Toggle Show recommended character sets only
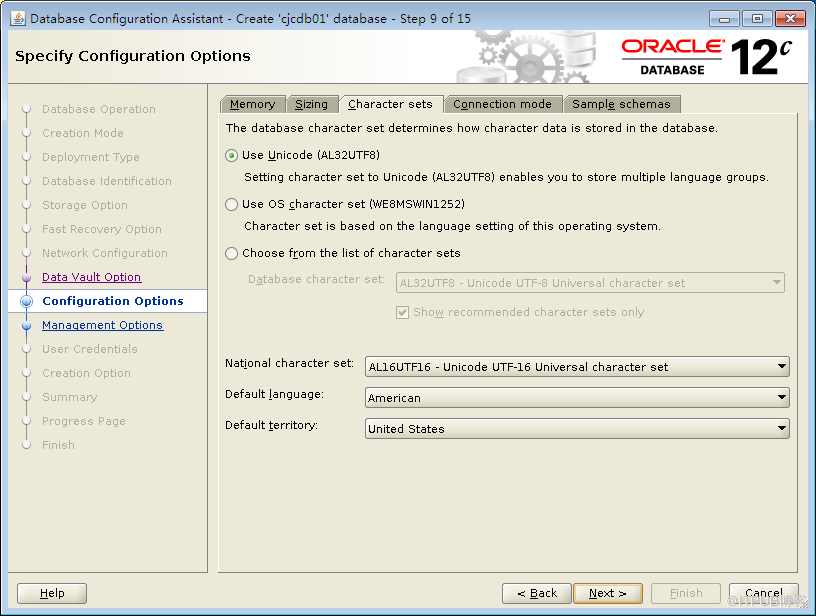 click(402, 312)
